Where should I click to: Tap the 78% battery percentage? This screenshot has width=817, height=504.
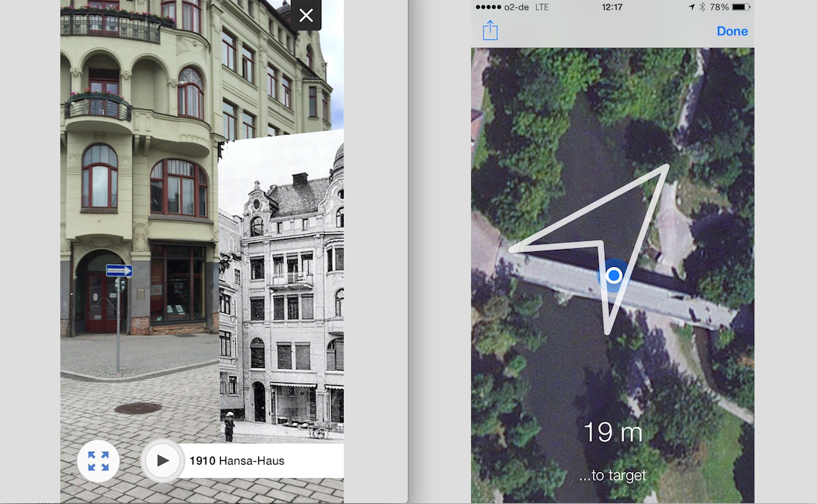(719, 7)
